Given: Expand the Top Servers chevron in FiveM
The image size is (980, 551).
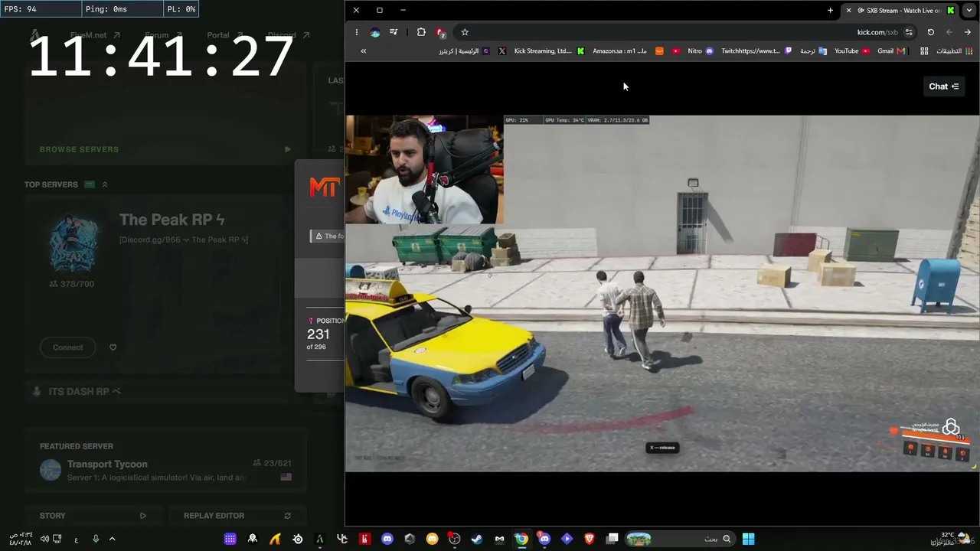Looking at the screenshot, I should [105, 184].
